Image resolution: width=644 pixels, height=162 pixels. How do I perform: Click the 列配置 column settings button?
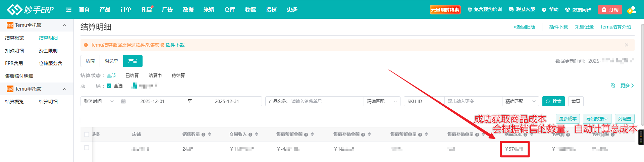(625, 119)
